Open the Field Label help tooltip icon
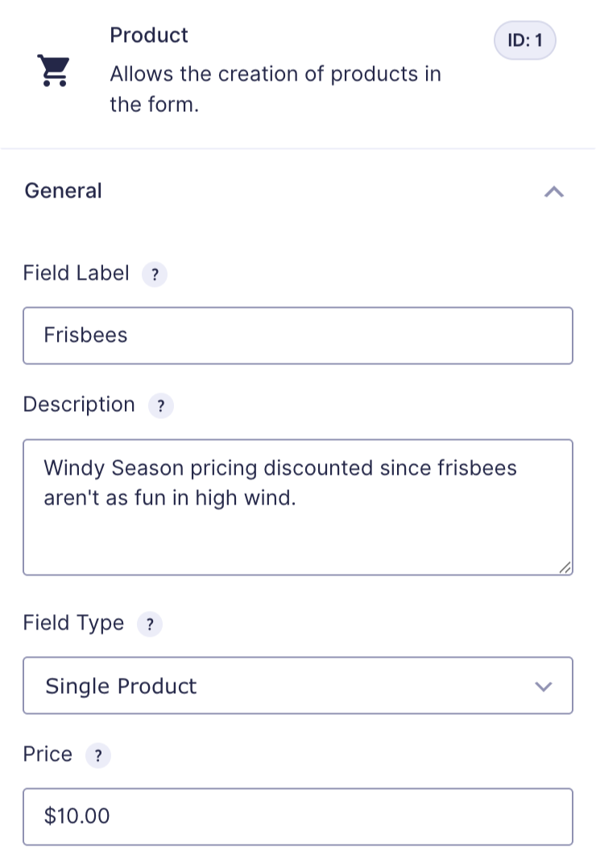 point(155,274)
